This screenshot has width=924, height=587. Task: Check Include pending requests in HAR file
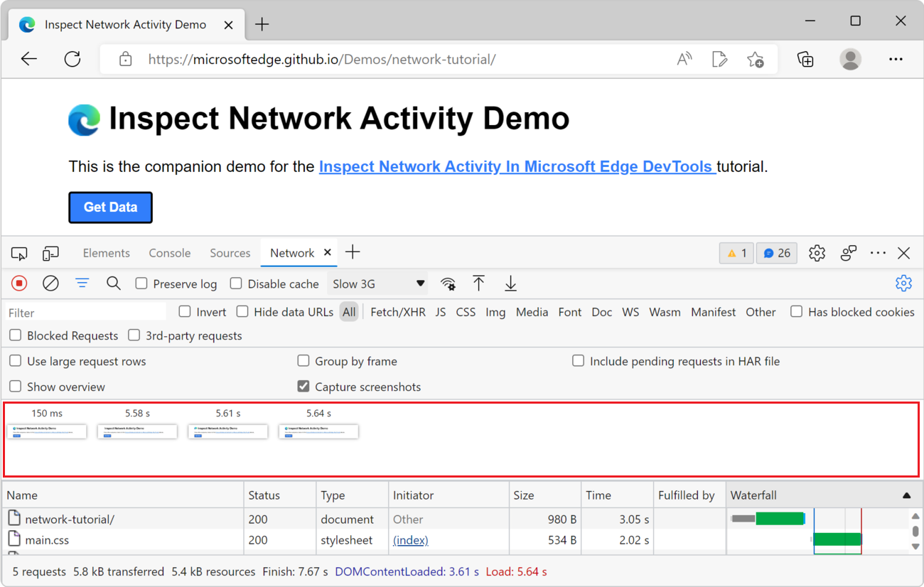click(579, 361)
